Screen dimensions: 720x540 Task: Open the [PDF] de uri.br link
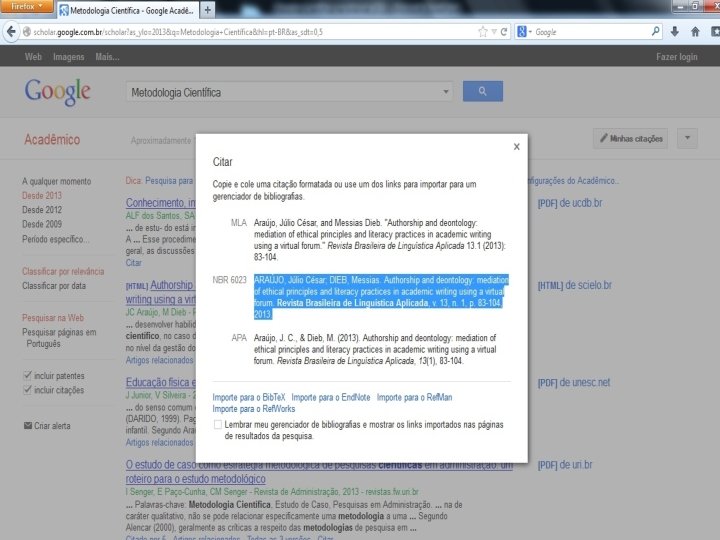click(565, 465)
